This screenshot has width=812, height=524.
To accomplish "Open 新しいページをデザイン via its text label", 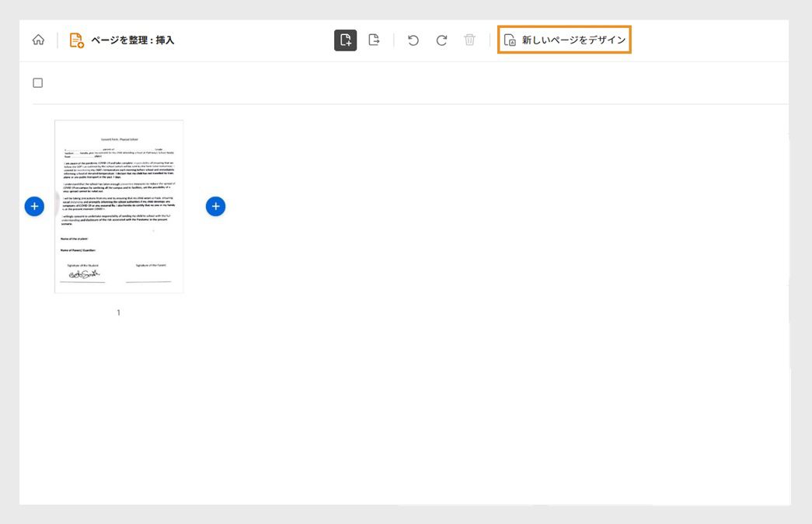I will click(x=572, y=39).
